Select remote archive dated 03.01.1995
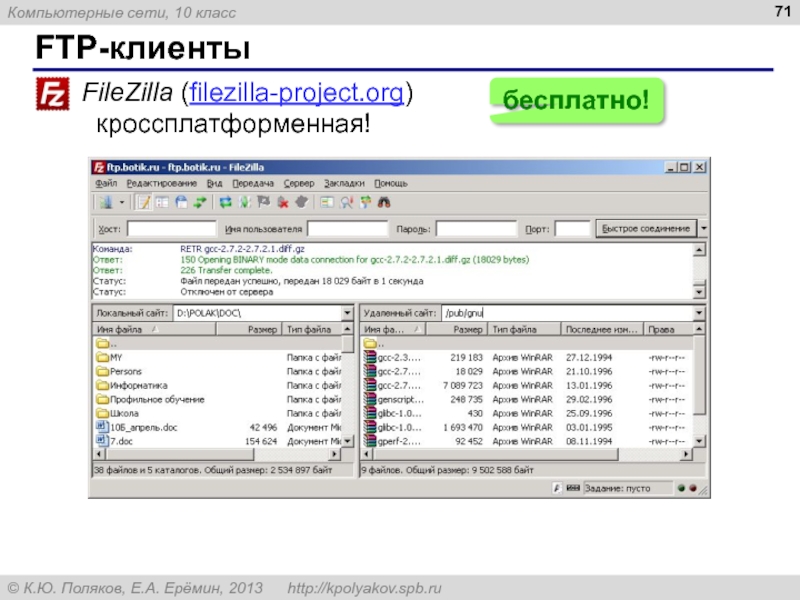Image resolution: width=800 pixels, height=600 pixels. [x=527, y=428]
